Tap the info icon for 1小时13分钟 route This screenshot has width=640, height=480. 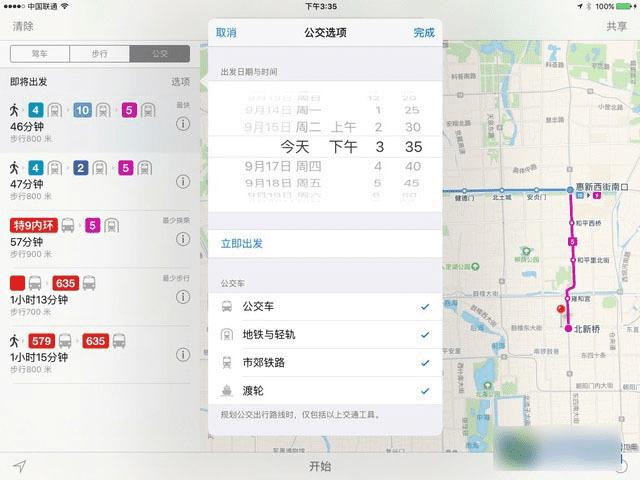pos(183,297)
